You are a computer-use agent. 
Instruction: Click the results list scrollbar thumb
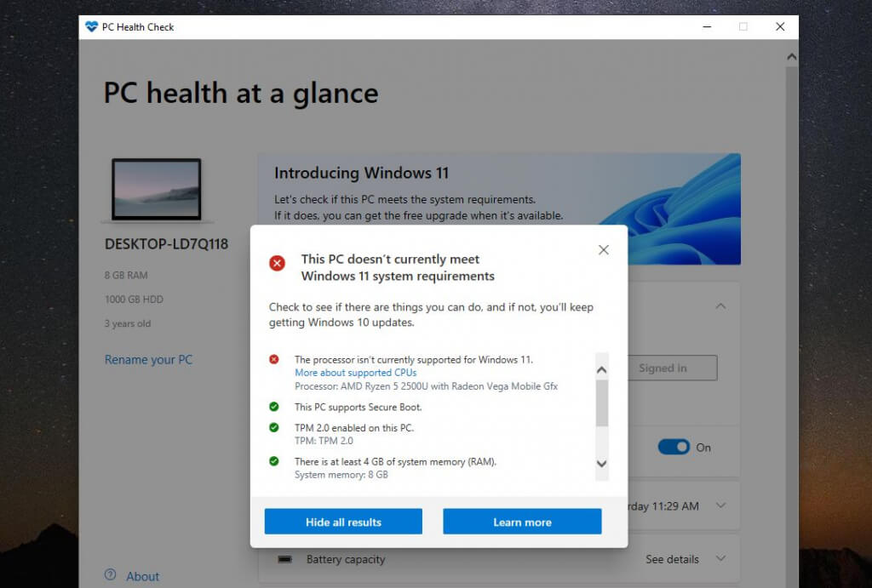(x=602, y=403)
